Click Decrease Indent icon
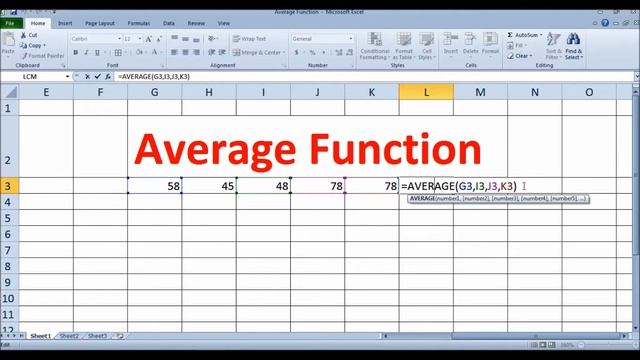The width and height of the screenshot is (640, 360). pyautogui.click(x=211, y=52)
